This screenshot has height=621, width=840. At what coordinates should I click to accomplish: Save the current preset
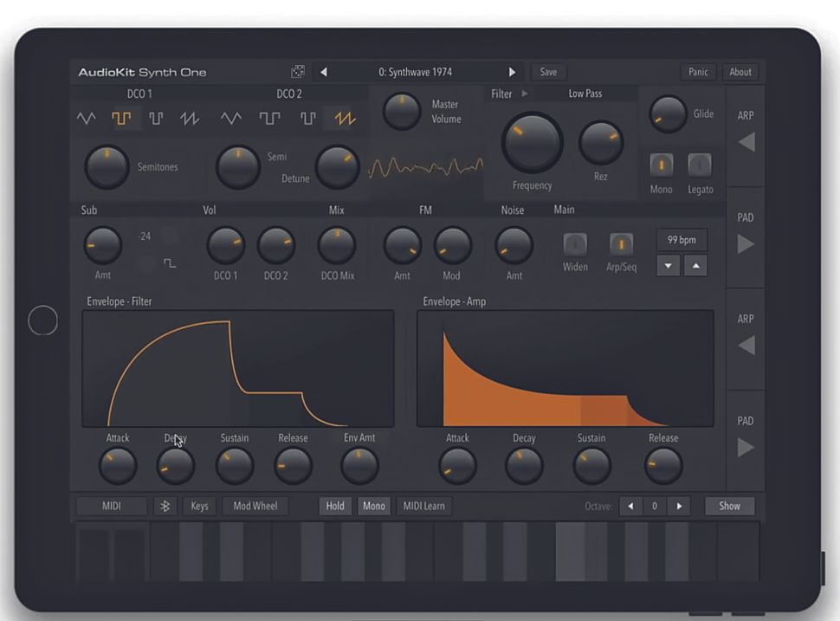coord(548,72)
